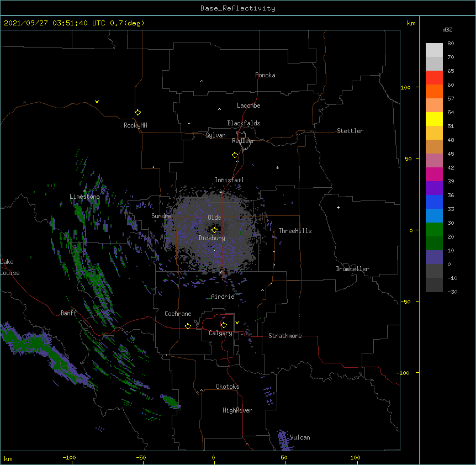Viewport: 476px width, 465px height.
Task: Click the Base_Reflectivity title
Action: tap(238, 8)
